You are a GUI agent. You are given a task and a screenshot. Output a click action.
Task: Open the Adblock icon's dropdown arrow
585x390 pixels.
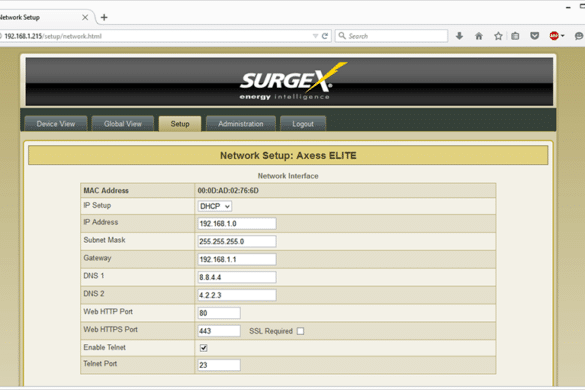coord(562,36)
